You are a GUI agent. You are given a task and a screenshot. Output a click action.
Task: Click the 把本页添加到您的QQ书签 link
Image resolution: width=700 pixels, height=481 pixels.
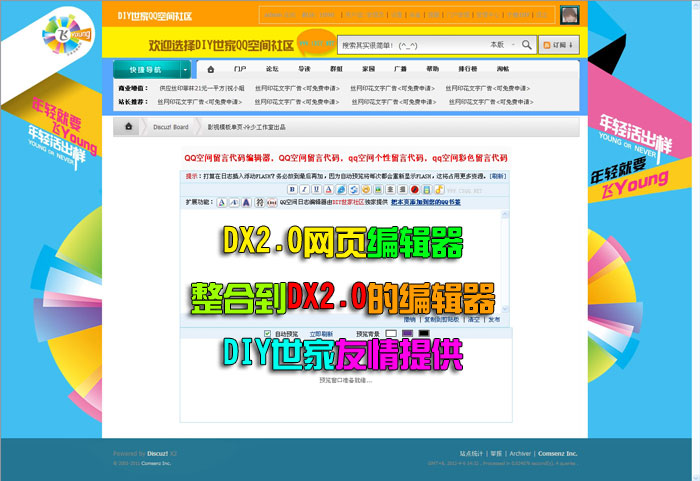pos(426,202)
